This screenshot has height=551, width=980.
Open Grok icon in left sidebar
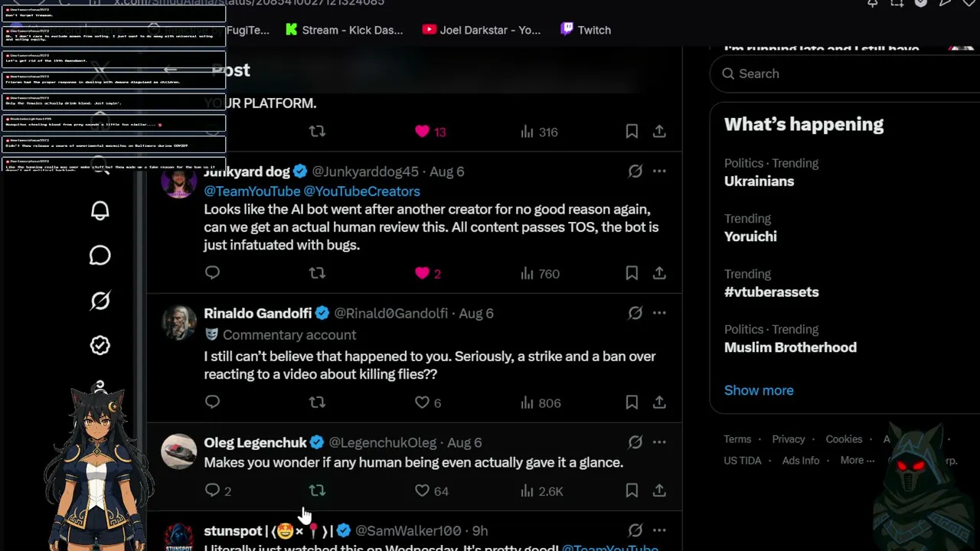click(x=100, y=301)
